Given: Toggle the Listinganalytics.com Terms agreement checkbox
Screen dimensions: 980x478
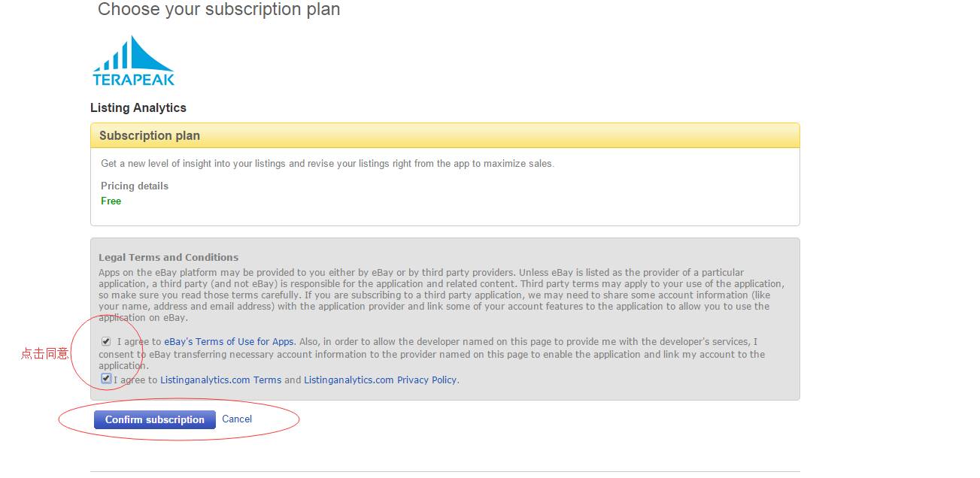Looking at the screenshot, I should coord(106,379).
